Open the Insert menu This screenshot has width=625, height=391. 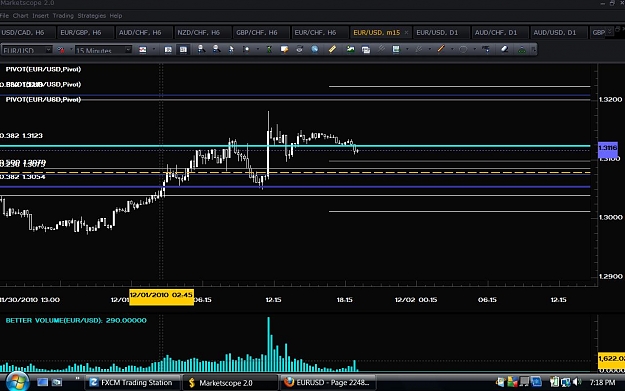tap(40, 16)
